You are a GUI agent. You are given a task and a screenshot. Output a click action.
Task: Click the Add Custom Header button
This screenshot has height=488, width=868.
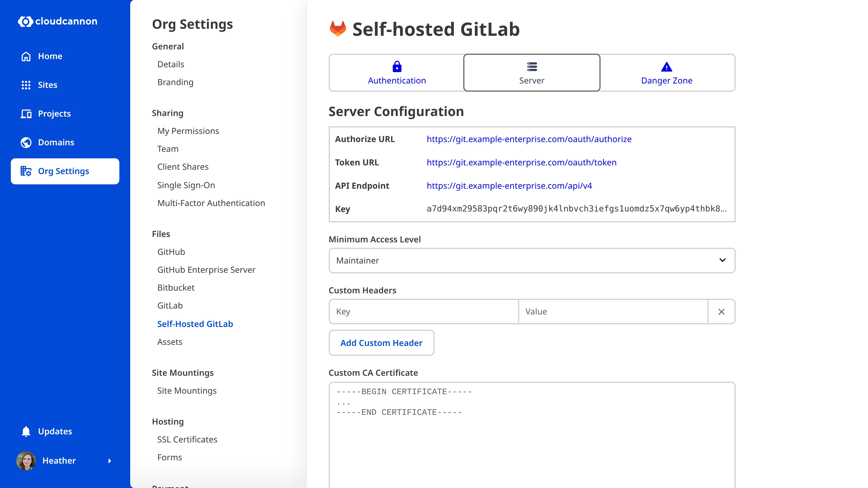point(381,342)
